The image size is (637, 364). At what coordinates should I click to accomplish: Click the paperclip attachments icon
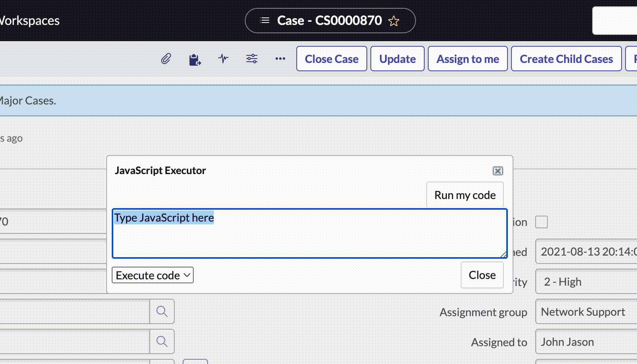click(x=166, y=59)
